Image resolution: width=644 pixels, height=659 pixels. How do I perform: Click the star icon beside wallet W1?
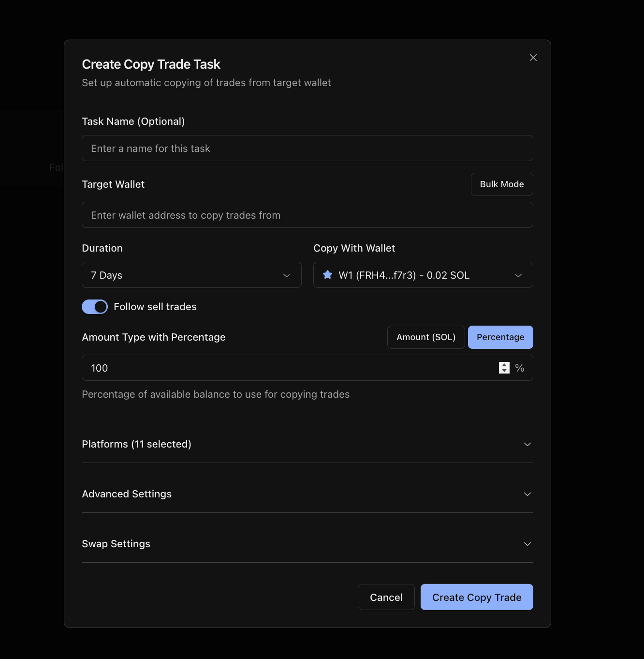click(x=328, y=275)
